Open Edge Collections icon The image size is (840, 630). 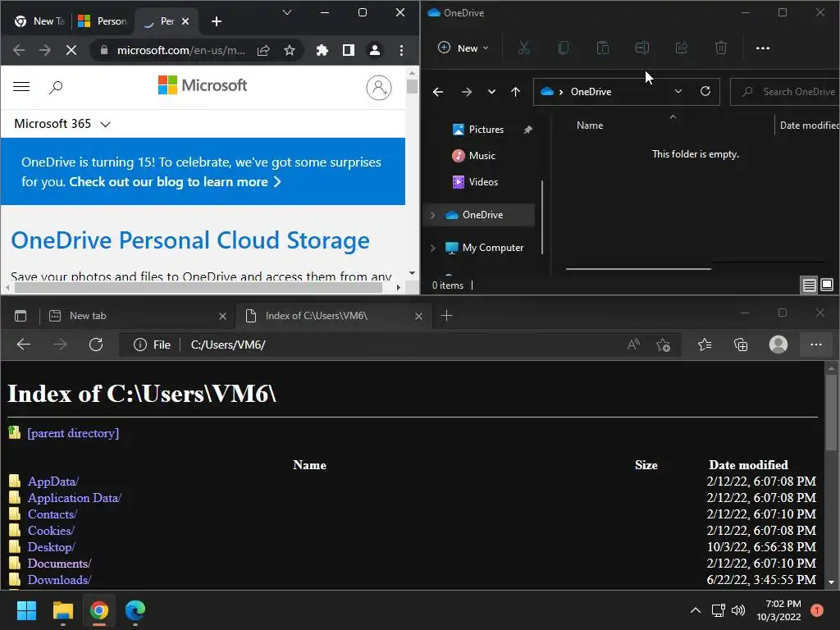741,345
